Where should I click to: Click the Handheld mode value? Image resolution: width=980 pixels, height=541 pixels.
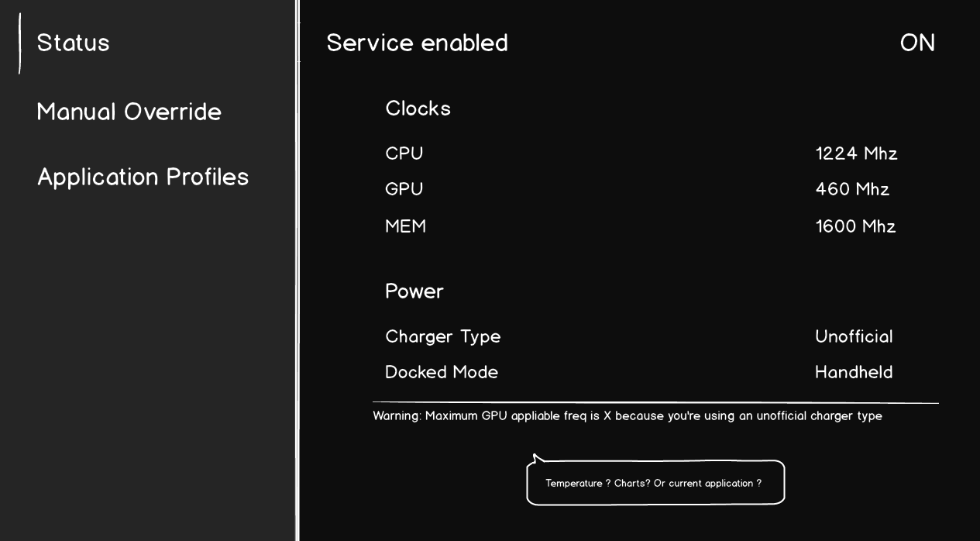click(x=854, y=372)
